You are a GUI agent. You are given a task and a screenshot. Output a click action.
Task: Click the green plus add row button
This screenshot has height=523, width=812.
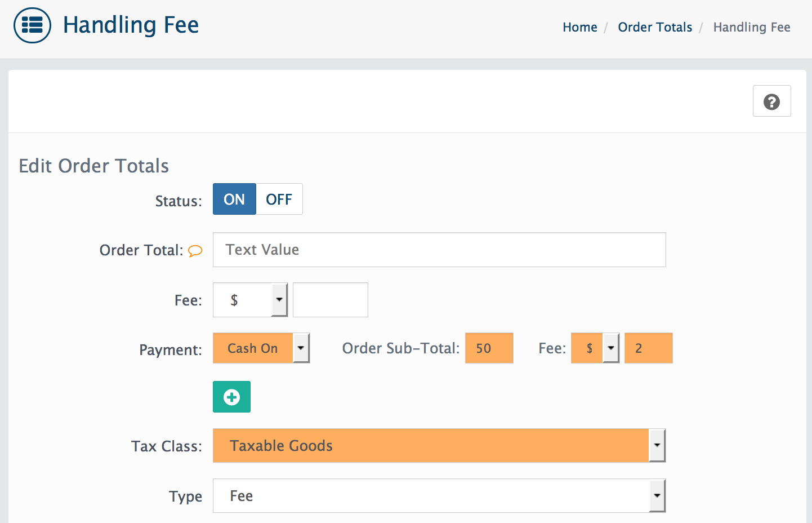231,397
